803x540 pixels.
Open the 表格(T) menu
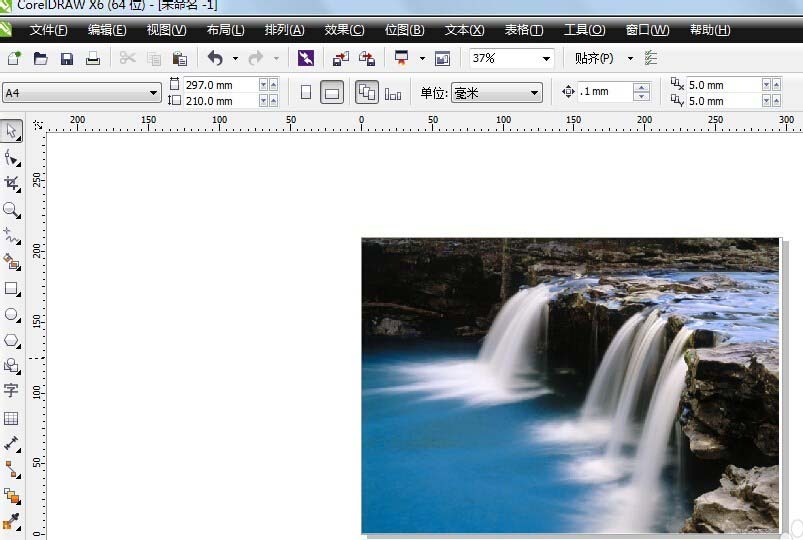pos(524,30)
